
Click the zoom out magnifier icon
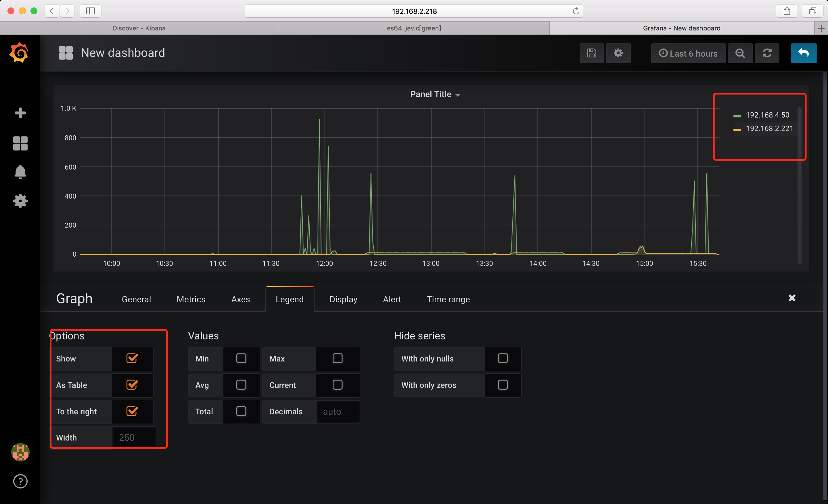tap(740, 53)
